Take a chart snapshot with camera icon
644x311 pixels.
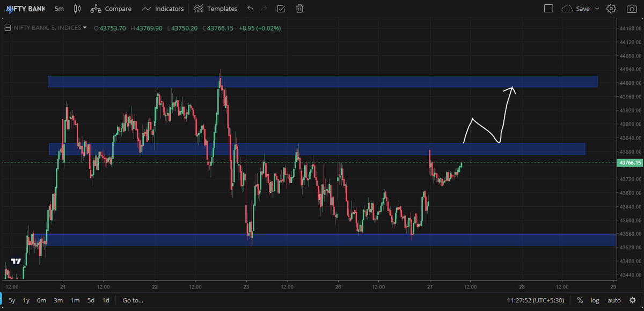[x=631, y=9]
